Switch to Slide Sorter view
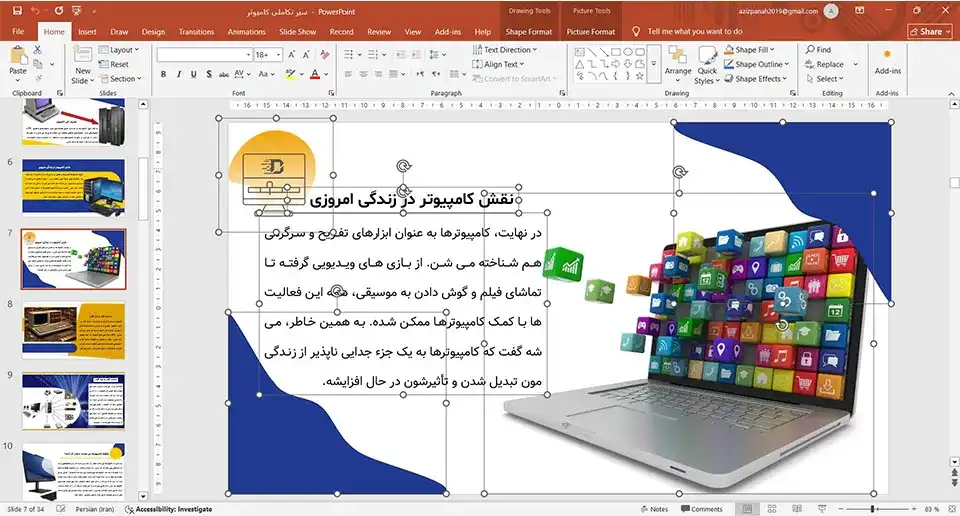960x516 pixels. tap(771, 509)
